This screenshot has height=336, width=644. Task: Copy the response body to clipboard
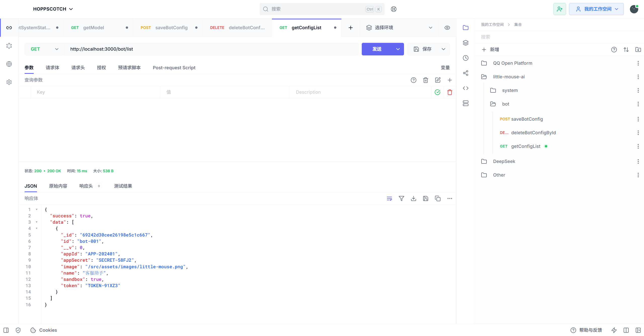pos(438,198)
